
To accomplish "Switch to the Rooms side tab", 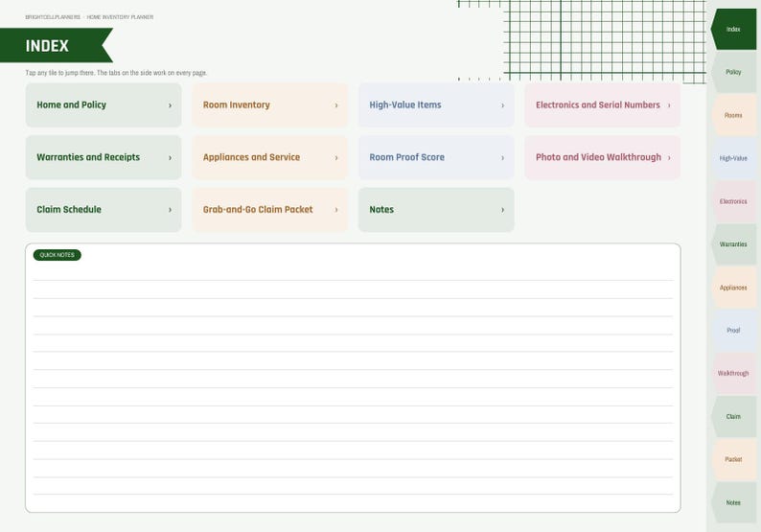I will pos(733,115).
